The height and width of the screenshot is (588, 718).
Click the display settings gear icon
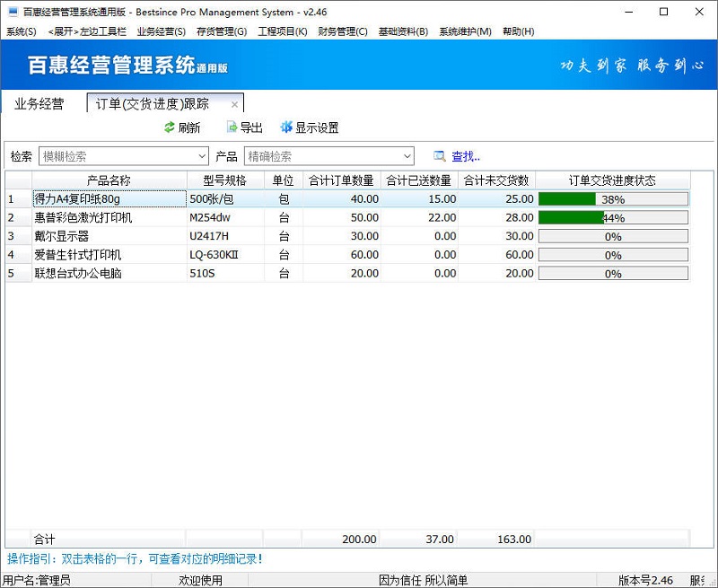point(286,127)
